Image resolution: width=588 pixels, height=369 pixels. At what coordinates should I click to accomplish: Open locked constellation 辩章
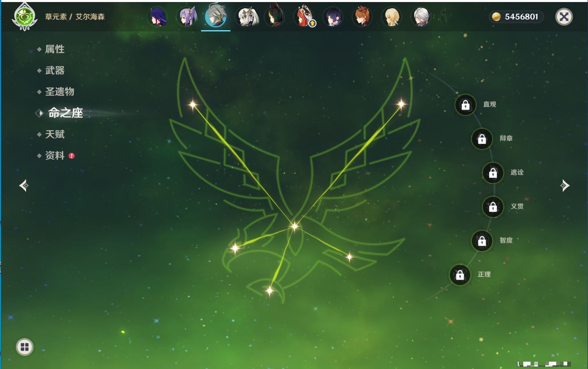click(x=482, y=139)
